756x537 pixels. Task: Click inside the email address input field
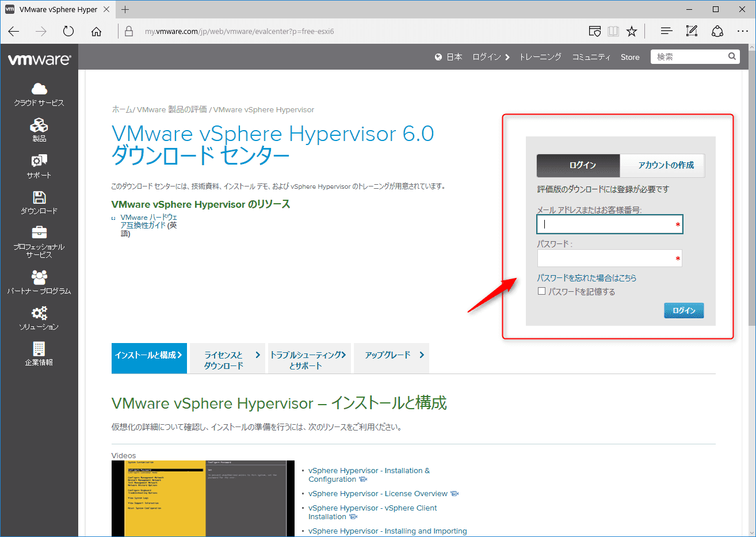coord(610,224)
